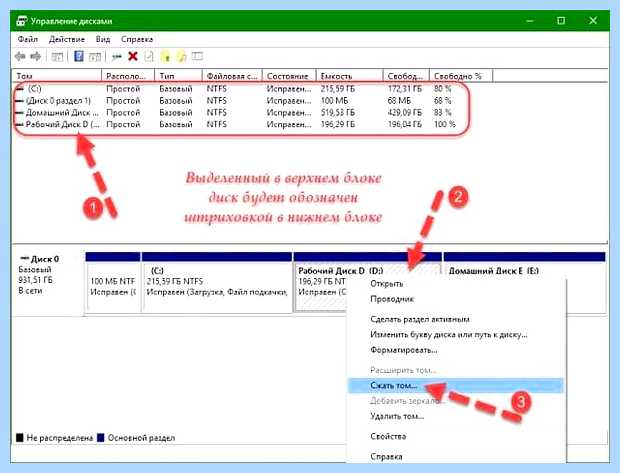Screen dimensions: 620x473
Task: Sort by the Том column header
Action: pos(57,76)
